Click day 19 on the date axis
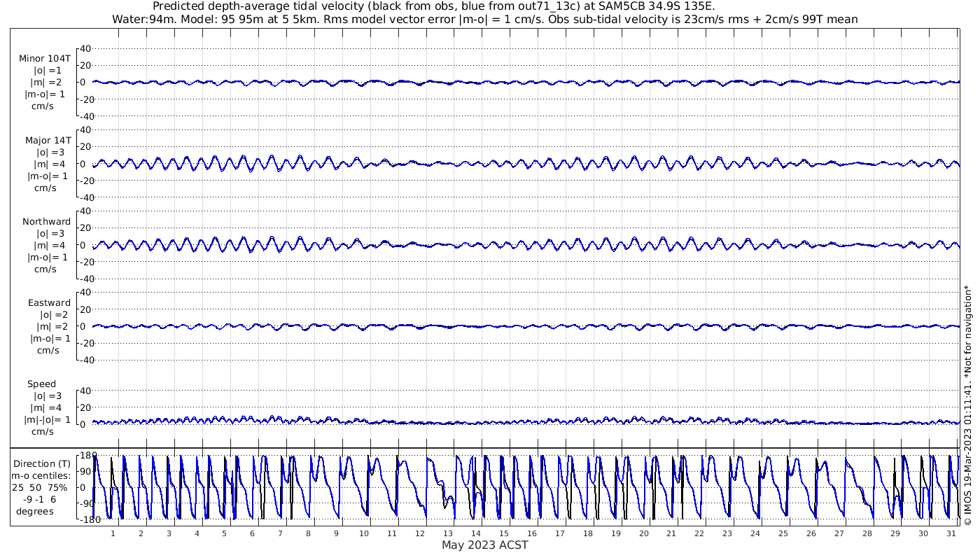This screenshot has width=980, height=560. 615,533
